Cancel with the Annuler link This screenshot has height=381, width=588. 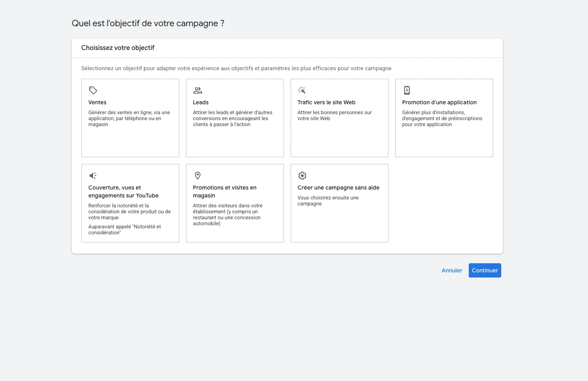pos(452,270)
